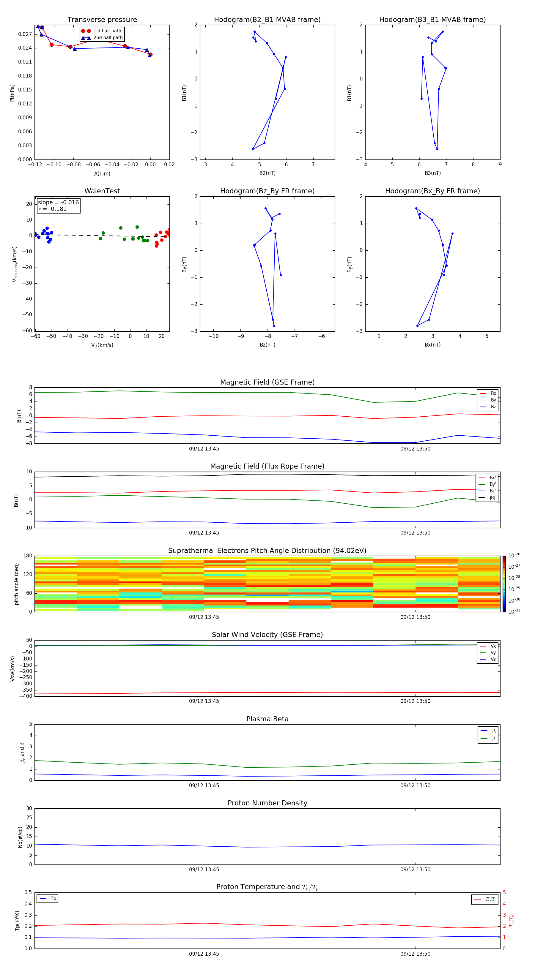Viewport: 535px width, 980px height.
Task: Click '09/12 13:45' tick under GSE magnetic field plot
Action: (x=204, y=449)
